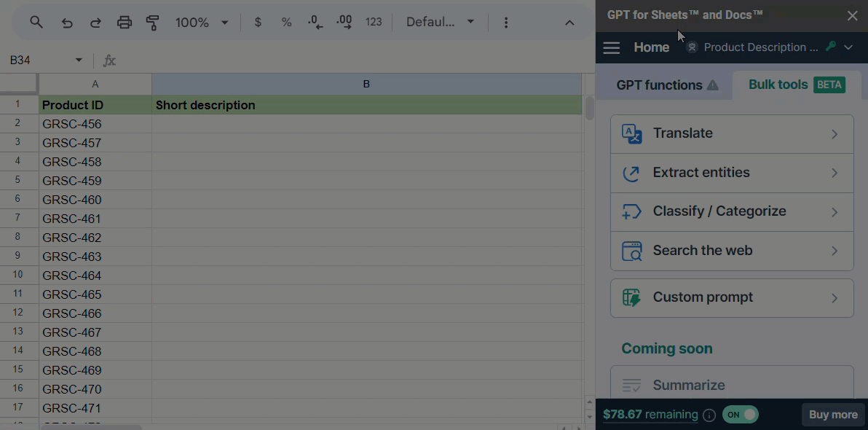Toggle the ON switch in sidebar footer
The width and height of the screenshot is (868, 430).
(x=740, y=415)
